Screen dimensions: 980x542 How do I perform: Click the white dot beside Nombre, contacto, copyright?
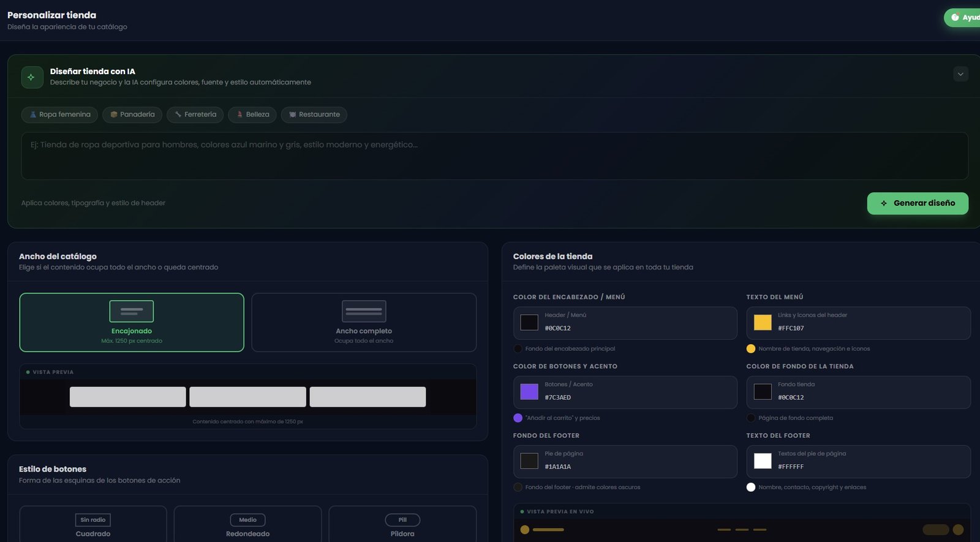click(x=751, y=487)
